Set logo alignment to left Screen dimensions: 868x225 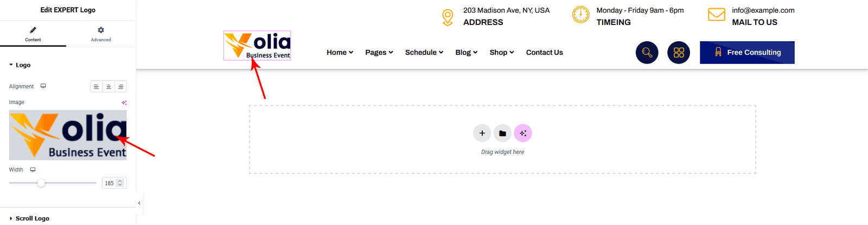tap(96, 87)
